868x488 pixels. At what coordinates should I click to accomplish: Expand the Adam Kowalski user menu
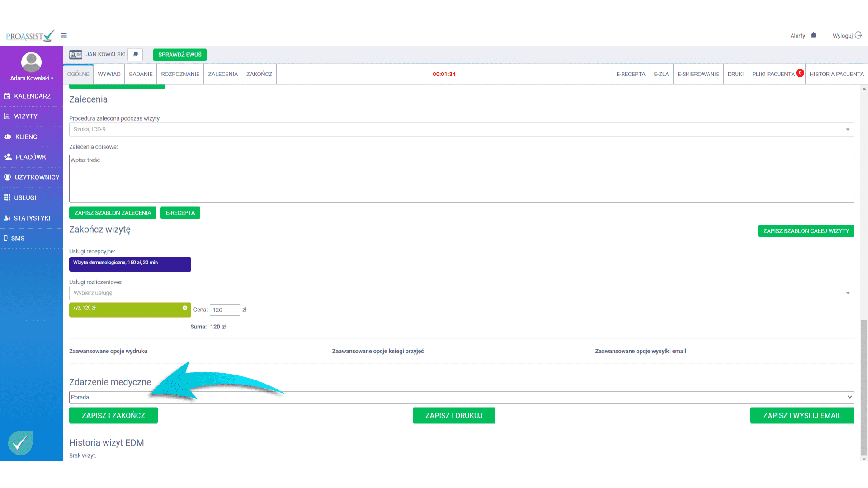(31, 78)
